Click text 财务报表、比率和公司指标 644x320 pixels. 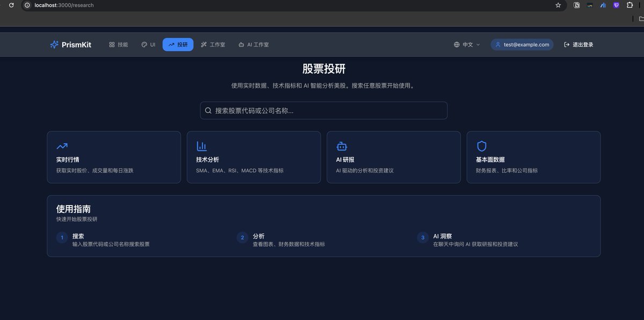(507, 171)
